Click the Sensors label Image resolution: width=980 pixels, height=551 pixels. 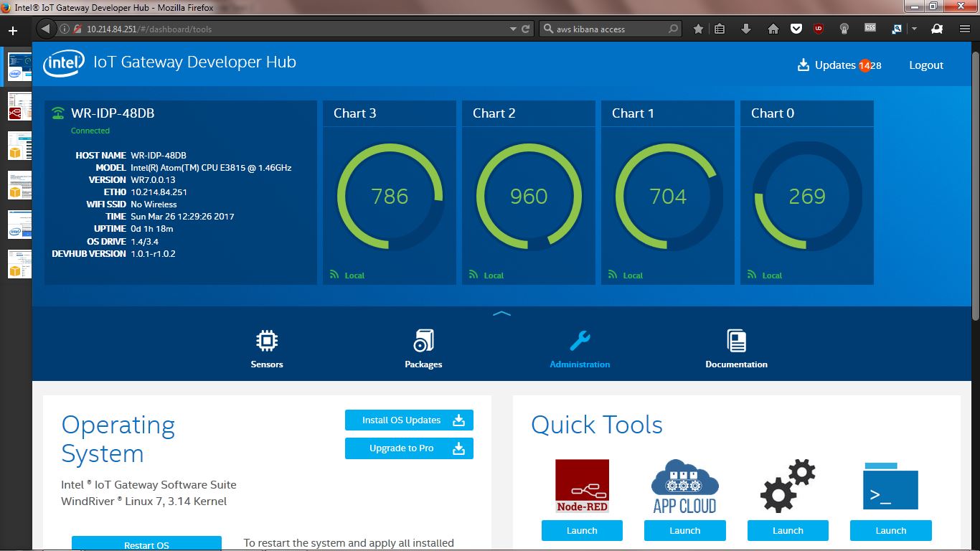(267, 364)
